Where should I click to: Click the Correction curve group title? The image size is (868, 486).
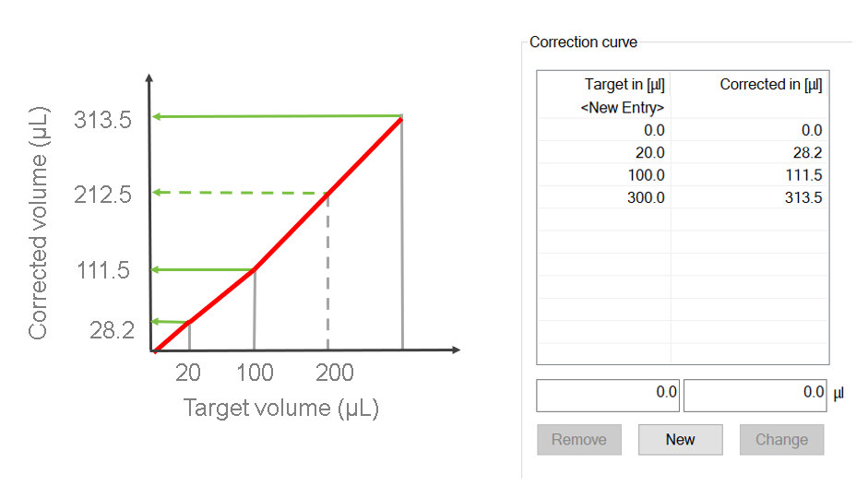point(583,41)
